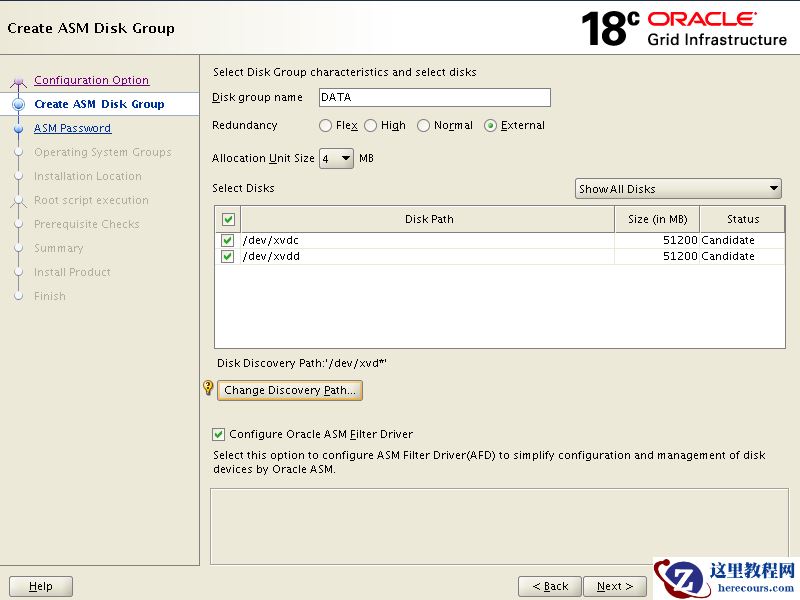
Task: Open the Allocation Unit Size dropdown
Action: (x=336, y=159)
